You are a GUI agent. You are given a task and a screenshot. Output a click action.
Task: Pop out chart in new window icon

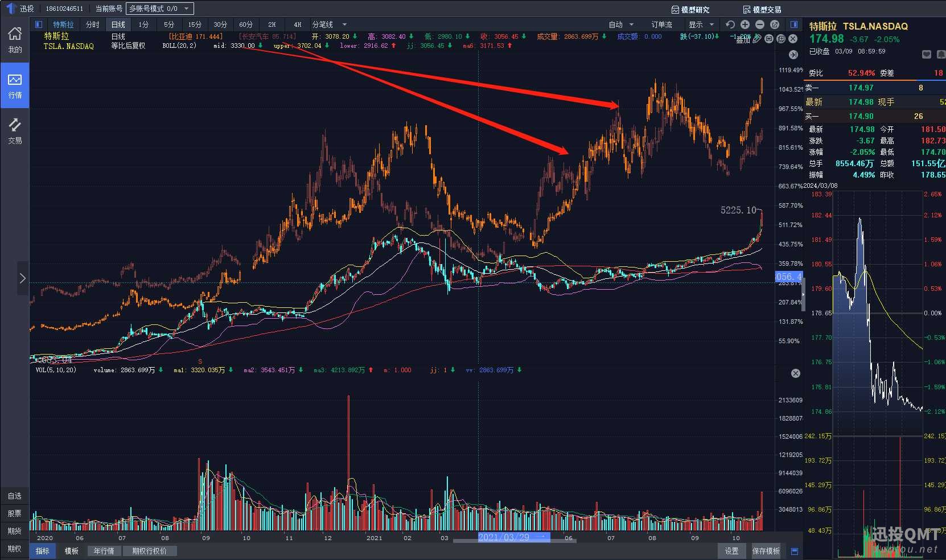click(775, 24)
